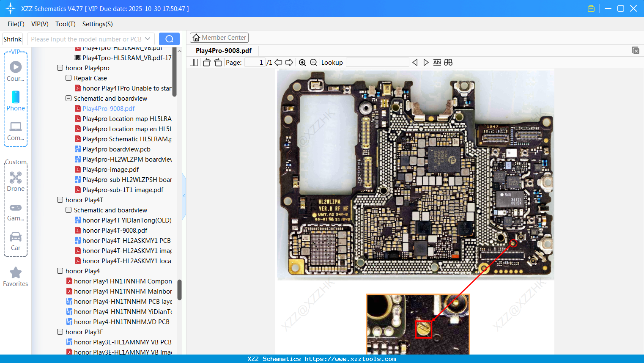
Task: Collapse the Repair Case node
Action: coord(69,78)
